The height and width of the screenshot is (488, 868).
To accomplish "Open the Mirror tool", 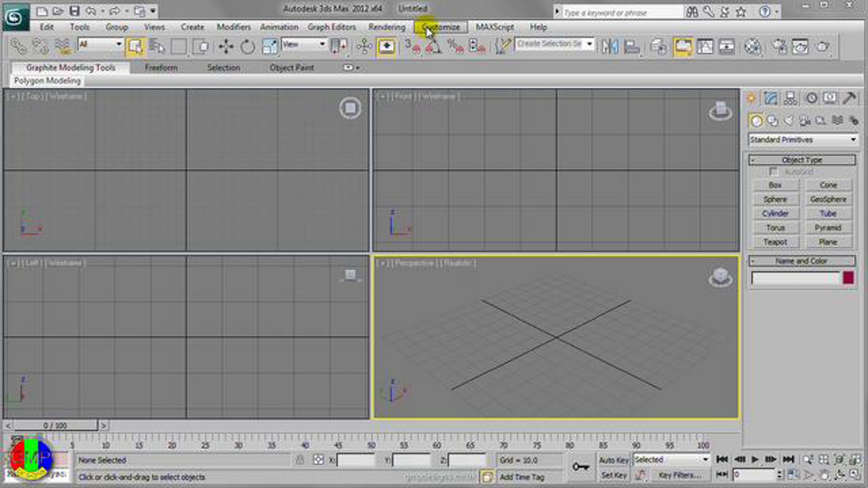I will (610, 47).
